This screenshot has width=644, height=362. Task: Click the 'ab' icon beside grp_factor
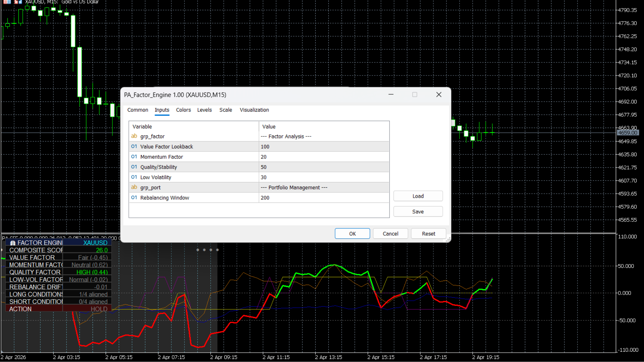click(x=134, y=136)
